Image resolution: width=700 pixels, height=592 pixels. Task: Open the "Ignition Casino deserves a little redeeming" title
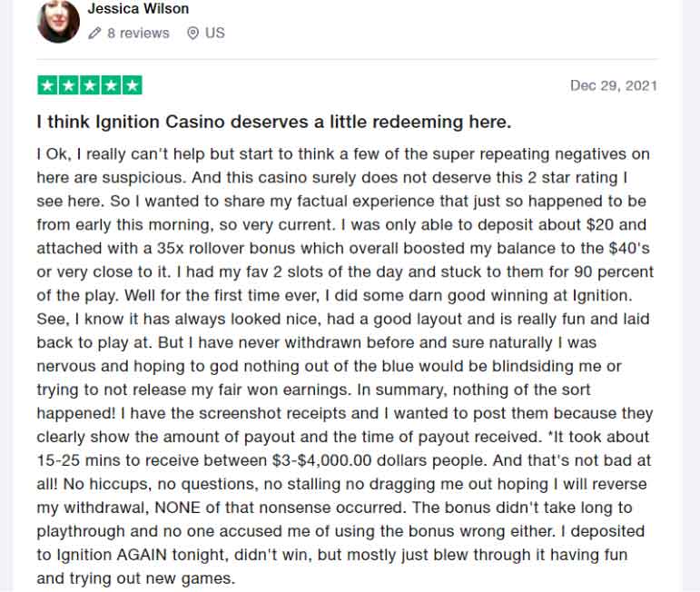[273, 122]
